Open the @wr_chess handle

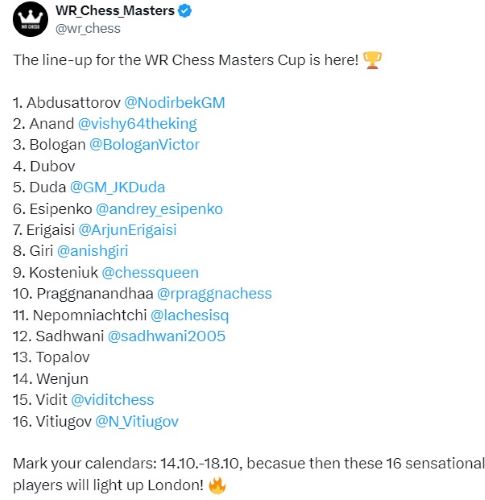[88, 29]
